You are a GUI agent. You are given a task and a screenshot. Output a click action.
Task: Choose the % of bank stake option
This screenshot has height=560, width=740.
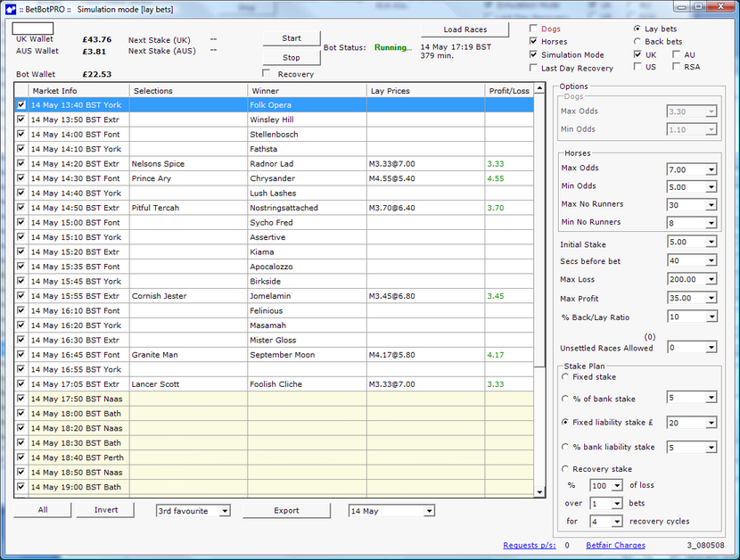click(x=565, y=399)
